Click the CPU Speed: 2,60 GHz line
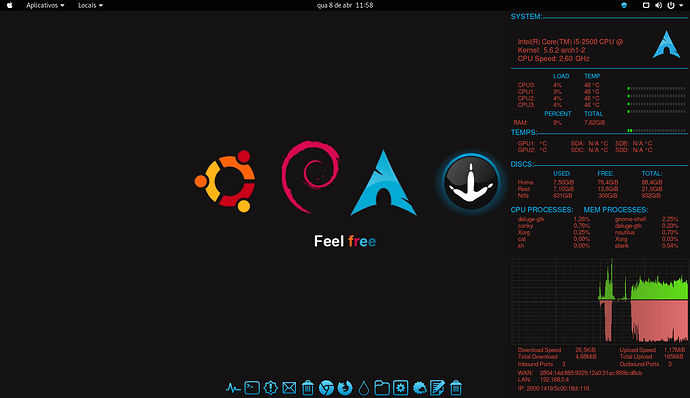Viewport: 690px width, 398px height. 553,59
